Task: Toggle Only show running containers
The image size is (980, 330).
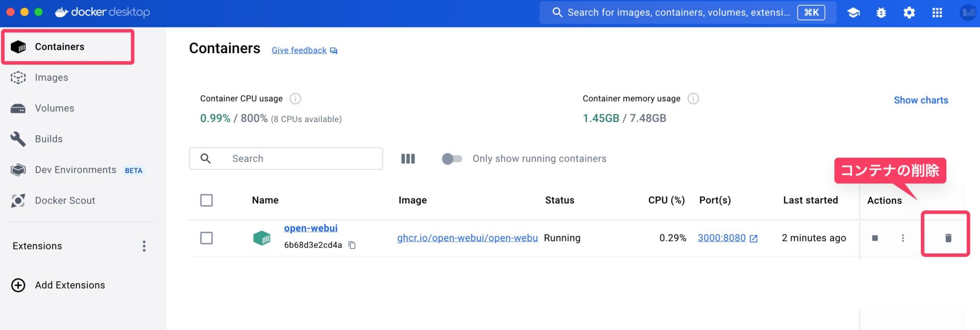Action: coord(452,159)
